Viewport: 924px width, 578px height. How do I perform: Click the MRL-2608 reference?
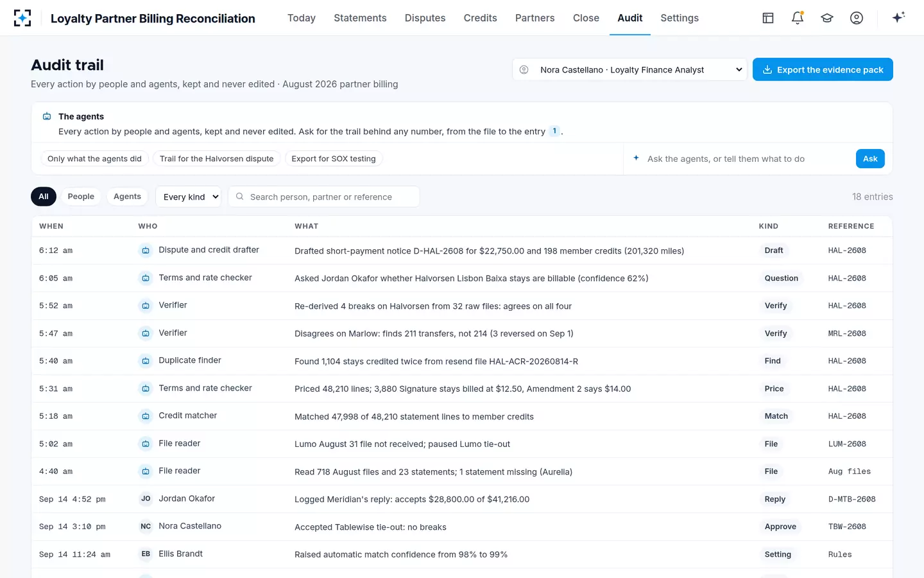tap(847, 333)
